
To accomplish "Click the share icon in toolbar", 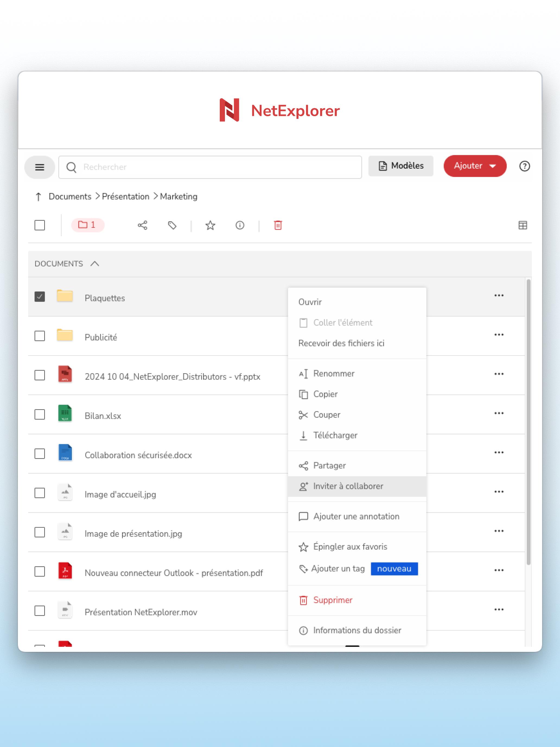I will 142,225.
